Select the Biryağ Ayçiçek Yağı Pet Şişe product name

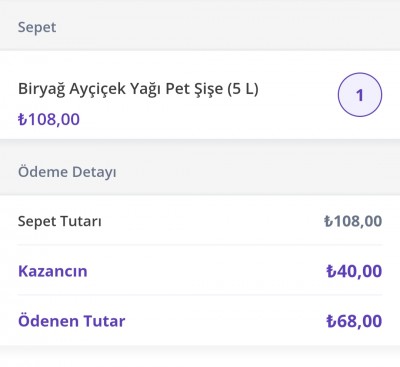click(x=138, y=89)
